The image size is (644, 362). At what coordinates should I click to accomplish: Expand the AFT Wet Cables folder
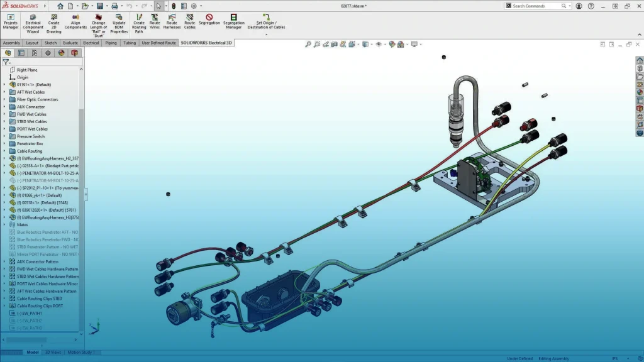5,92
